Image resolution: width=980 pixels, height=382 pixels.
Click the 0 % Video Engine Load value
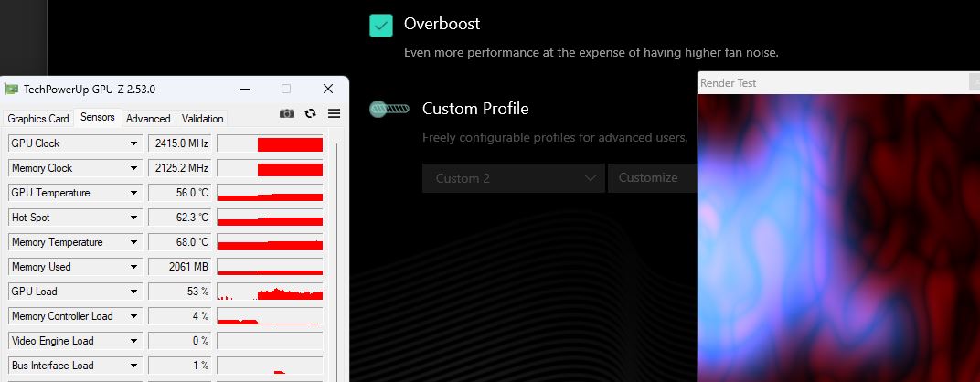[180, 342]
